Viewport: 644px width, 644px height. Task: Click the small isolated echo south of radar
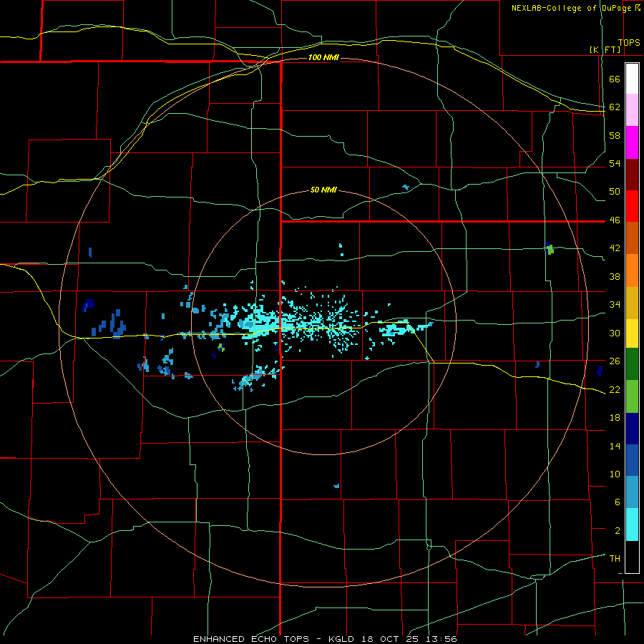pos(336,486)
